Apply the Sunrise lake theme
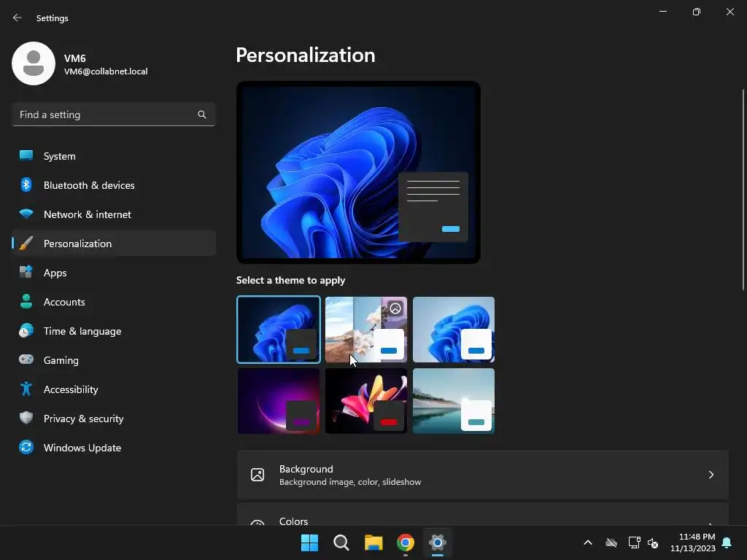Viewport: 747px width, 560px height. tap(454, 401)
